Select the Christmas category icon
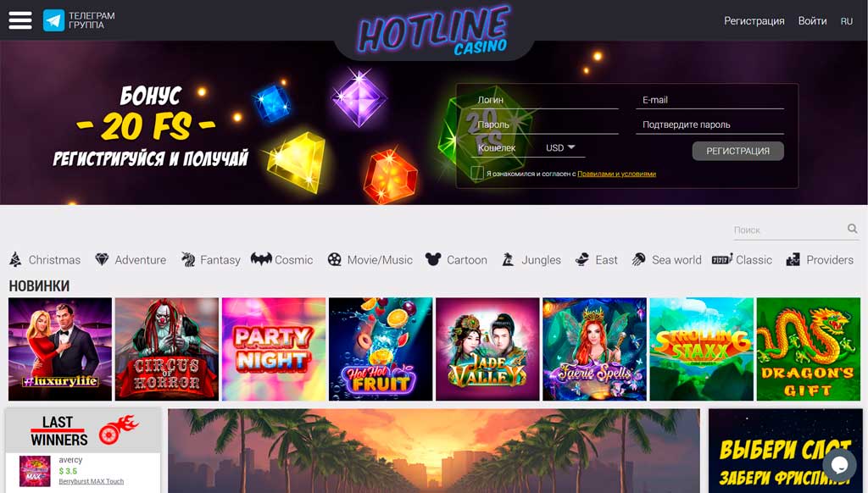Screen dimensions: 868x493 15,259
